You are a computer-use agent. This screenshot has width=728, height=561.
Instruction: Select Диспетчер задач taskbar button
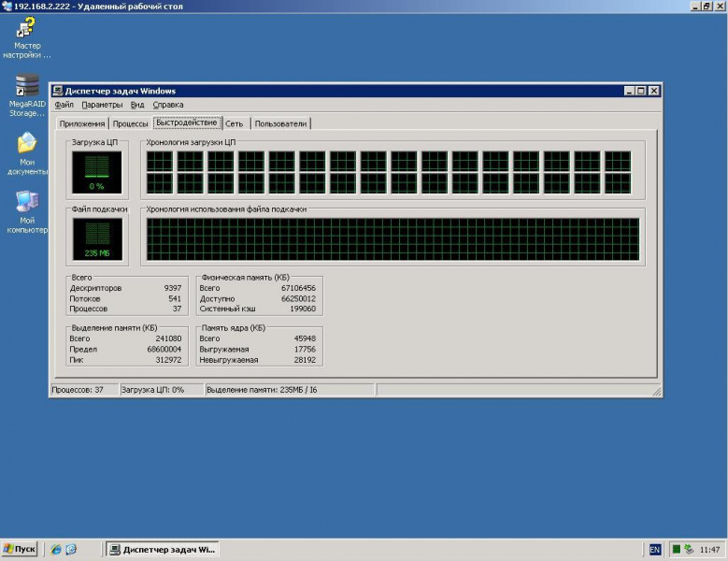[162, 550]
